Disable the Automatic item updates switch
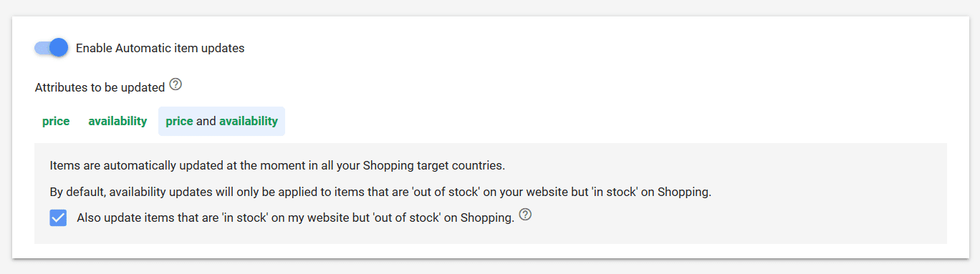Viewport: 980px width, 274px height. [51, 48]
